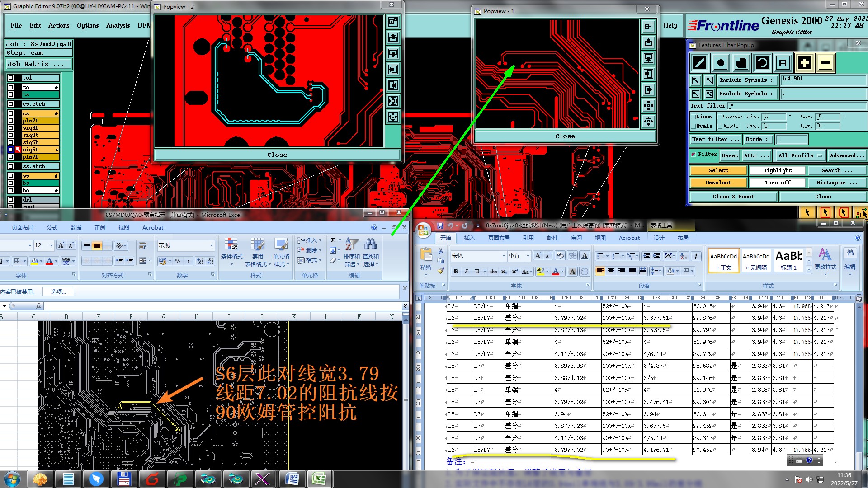Click the comma style icon in Excel
Image resolution: width=868 pixels, height=488 pixels.
(189, 261)
